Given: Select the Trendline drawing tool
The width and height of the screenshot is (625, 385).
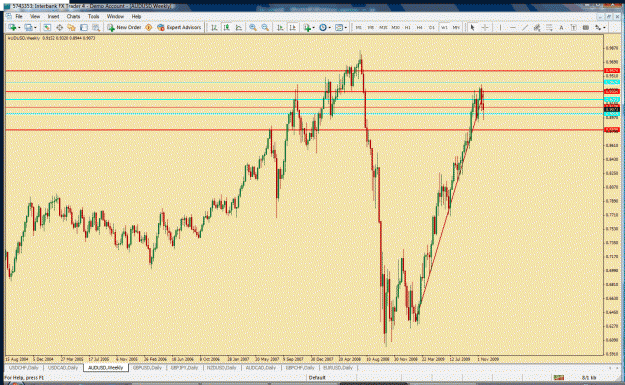Looking at the screenshot, I should coord(525,28).
